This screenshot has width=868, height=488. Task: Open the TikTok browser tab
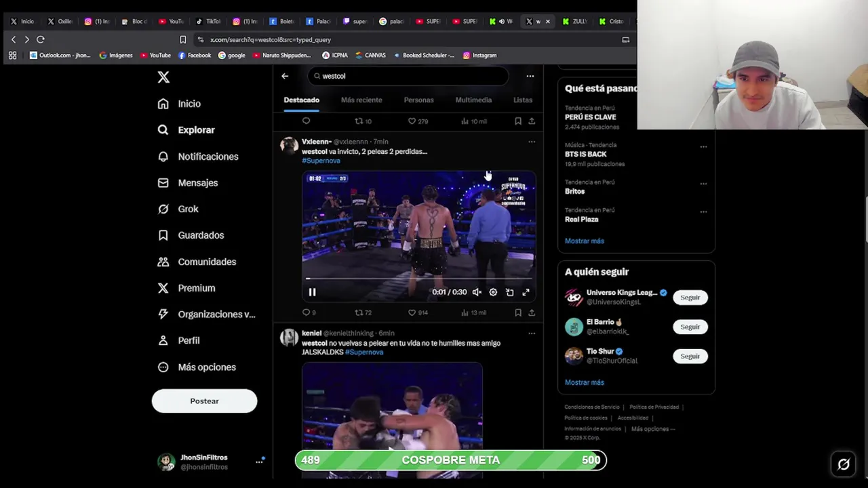click(x=208, y=21)
